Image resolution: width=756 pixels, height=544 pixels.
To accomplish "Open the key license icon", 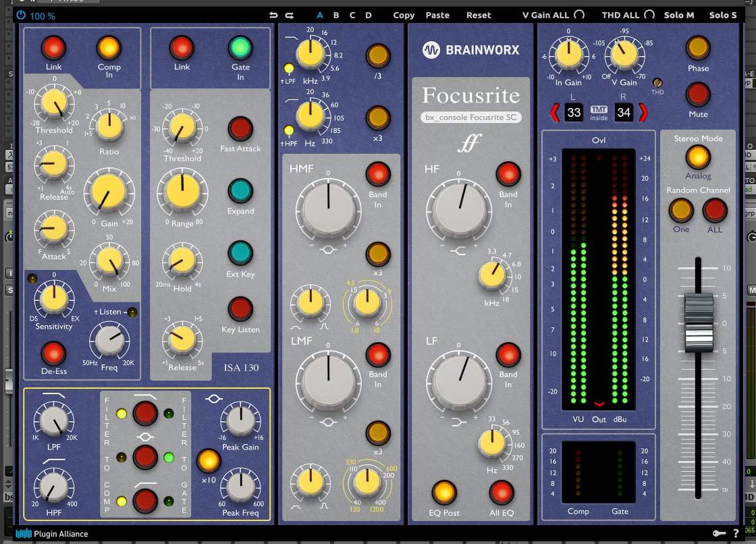I will pyautogui.click(x=719, y=533).
